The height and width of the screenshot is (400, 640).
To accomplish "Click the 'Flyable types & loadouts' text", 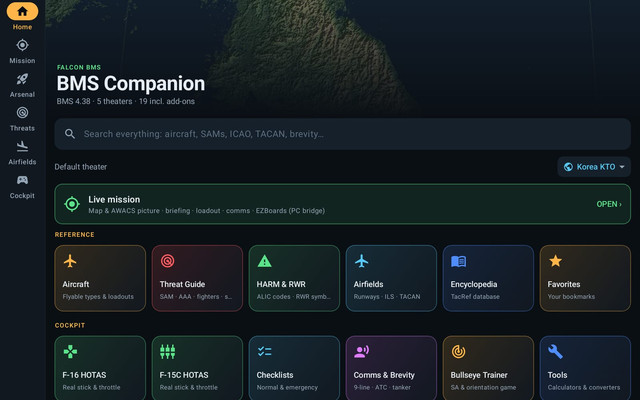I will (98, 296).
